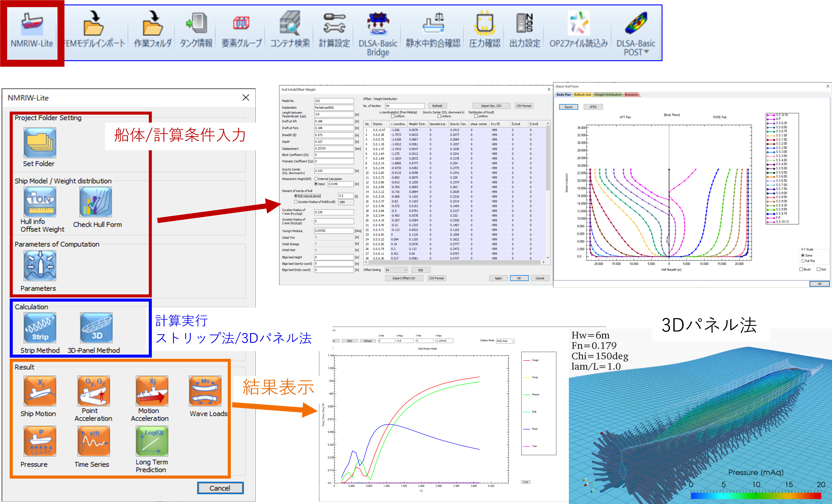Image resolution: width=832 pixels, height=504 pixels.
Task: Select Full Plot X-Y Scale option
Action: pos(803,261)
